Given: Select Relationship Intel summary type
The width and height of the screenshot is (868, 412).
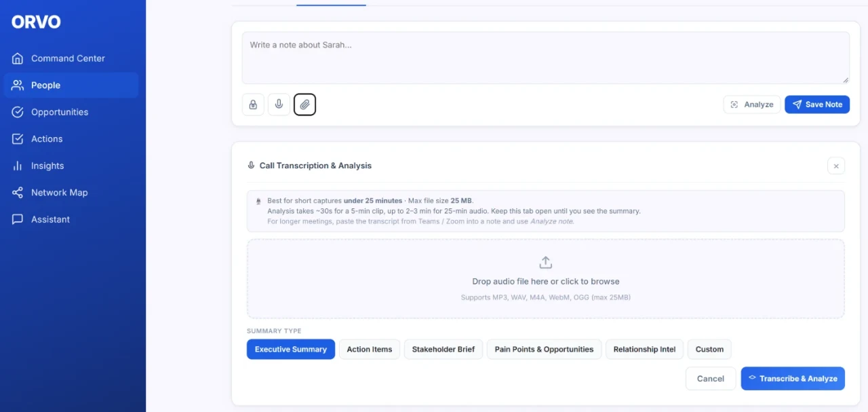Looking at the screenshot, I should click(x=644, y=350).
